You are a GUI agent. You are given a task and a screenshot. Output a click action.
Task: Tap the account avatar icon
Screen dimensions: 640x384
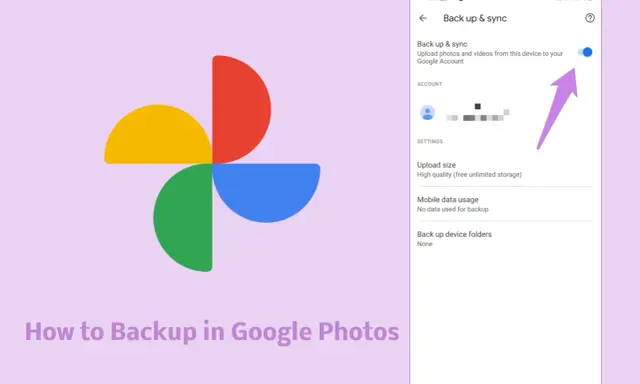point(427,112)
